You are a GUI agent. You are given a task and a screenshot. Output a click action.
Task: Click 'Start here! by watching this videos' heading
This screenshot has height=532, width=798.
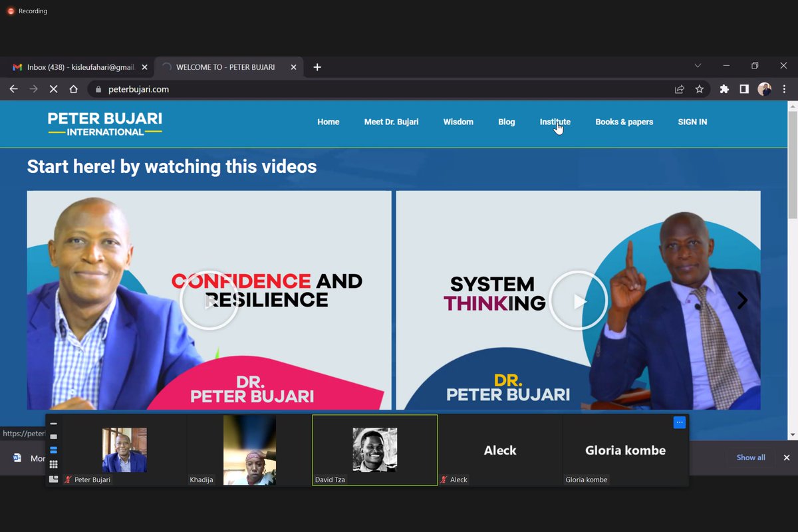pos(172,166)
